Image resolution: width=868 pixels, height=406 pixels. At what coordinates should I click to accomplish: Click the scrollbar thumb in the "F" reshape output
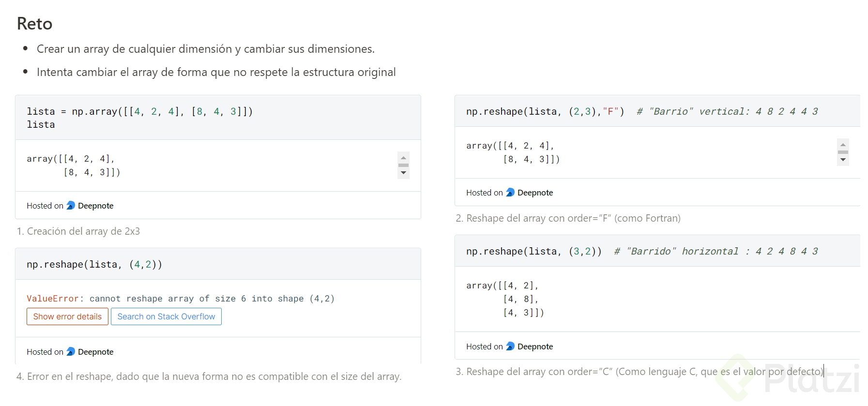pos(843,152)
